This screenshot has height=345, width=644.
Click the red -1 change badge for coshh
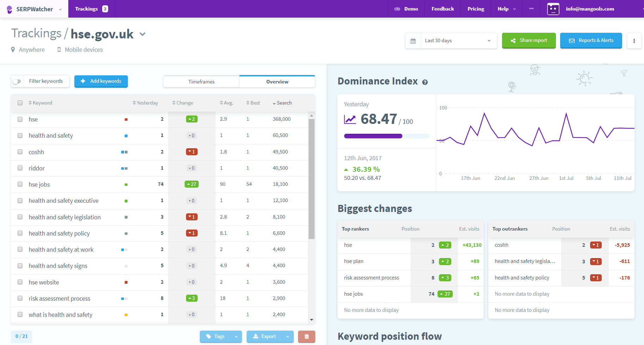(192, 152)
